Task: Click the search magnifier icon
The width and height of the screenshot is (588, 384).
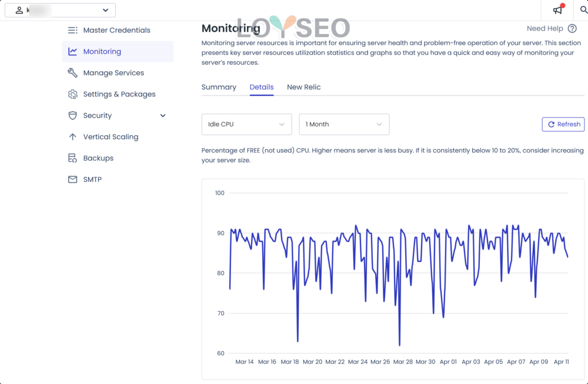Action: coord(583,10)
